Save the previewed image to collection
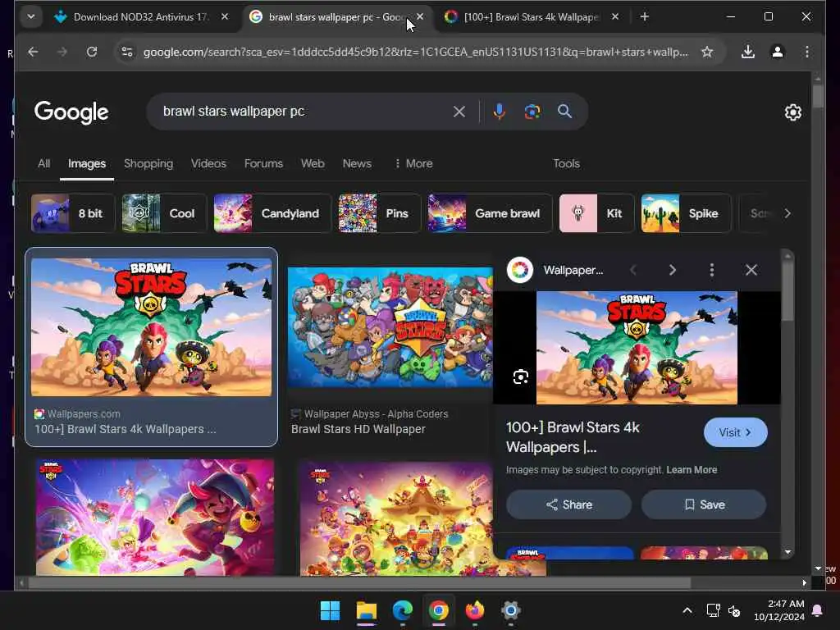 704,504
